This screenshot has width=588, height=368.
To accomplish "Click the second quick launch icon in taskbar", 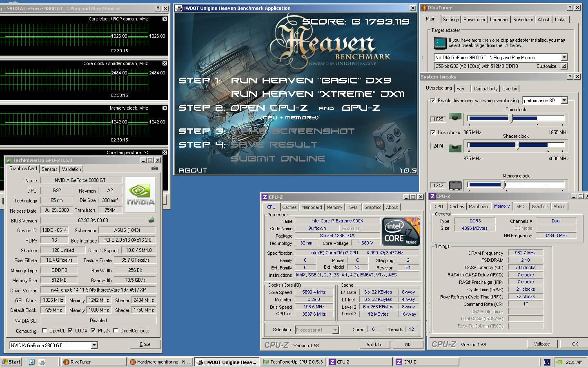I will click(x=41, y=362).
